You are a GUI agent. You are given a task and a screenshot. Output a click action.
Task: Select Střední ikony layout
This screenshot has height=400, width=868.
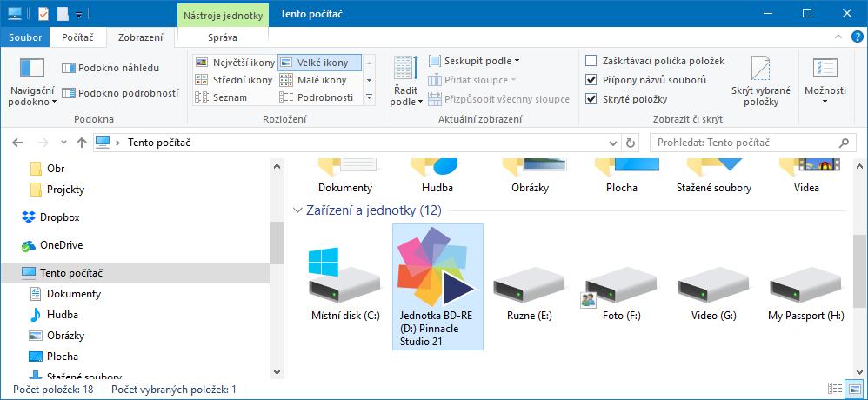pyautogui.click(x=234, y=80)
